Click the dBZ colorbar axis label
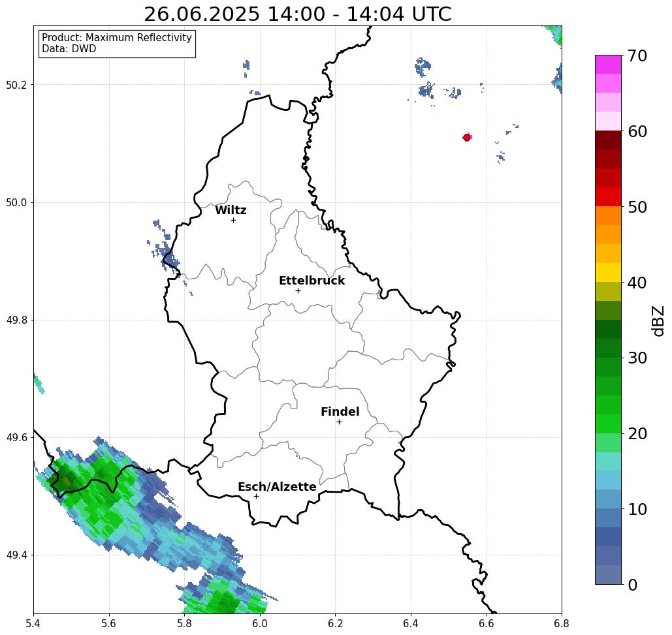This screenshot has height=635, width=672. pyautogui.click(x=658, y=320)
